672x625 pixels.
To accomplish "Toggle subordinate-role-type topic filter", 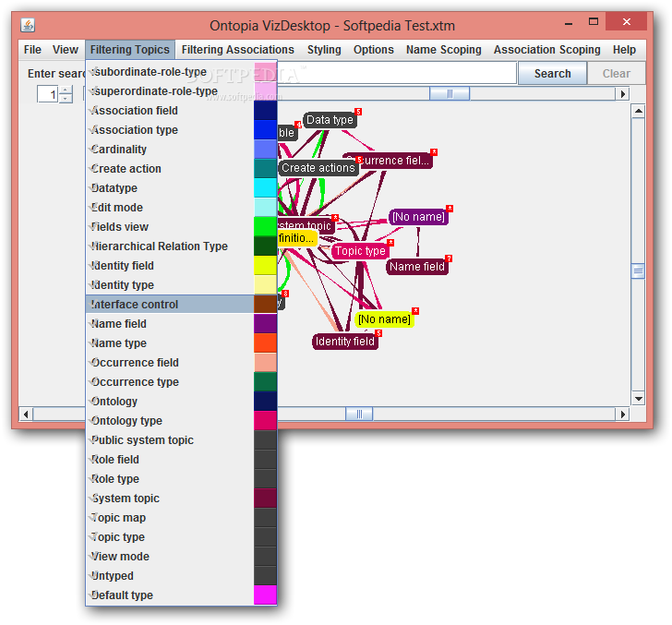I will (181, 72).
